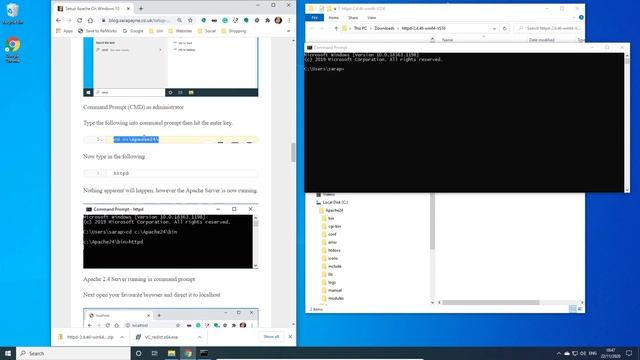The width and height of the screenshot is (640, 360).
Task: Bookmark this page with star icon
Action: click(190, 20)
